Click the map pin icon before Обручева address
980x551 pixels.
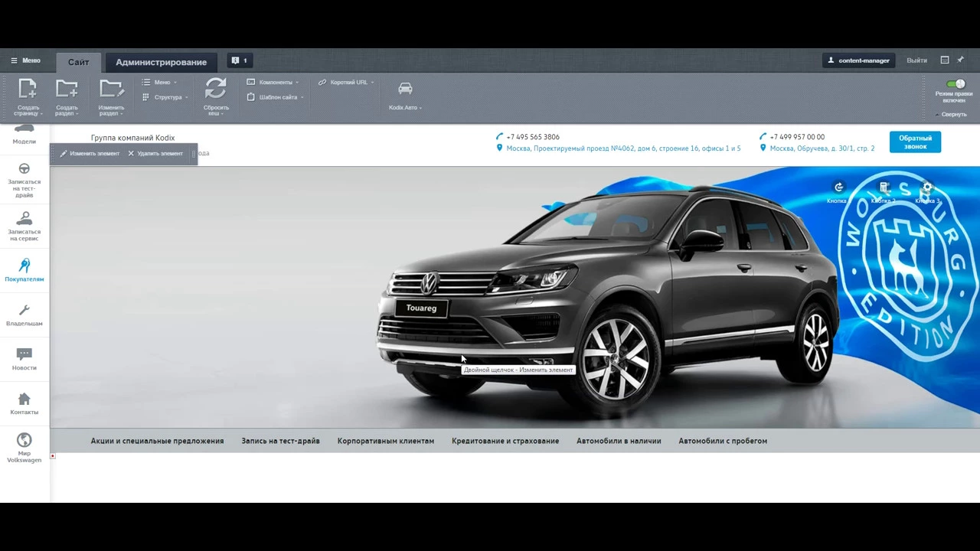[x=763, y=148]
